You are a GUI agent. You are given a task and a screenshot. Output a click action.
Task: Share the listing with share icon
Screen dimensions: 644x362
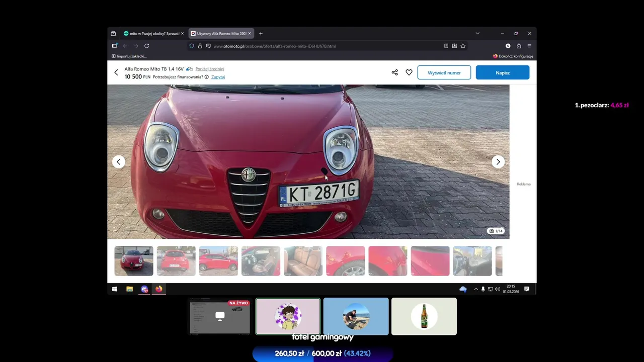pos(394,72)
